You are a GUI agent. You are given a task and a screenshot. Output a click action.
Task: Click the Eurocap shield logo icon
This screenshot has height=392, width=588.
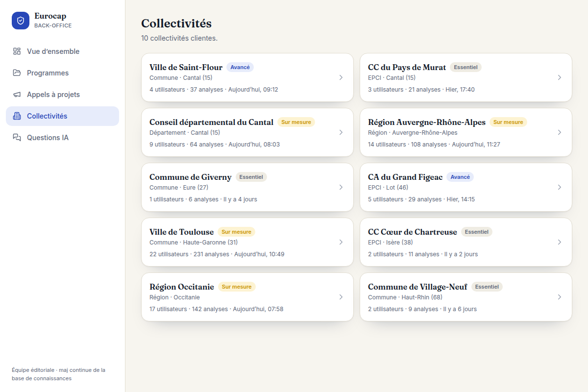[21, 21]
